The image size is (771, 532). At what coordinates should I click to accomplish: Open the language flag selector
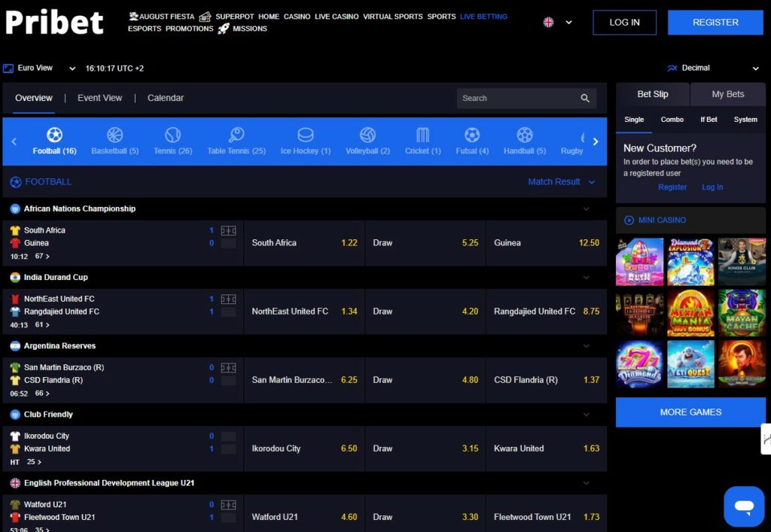tap(558, 22)
